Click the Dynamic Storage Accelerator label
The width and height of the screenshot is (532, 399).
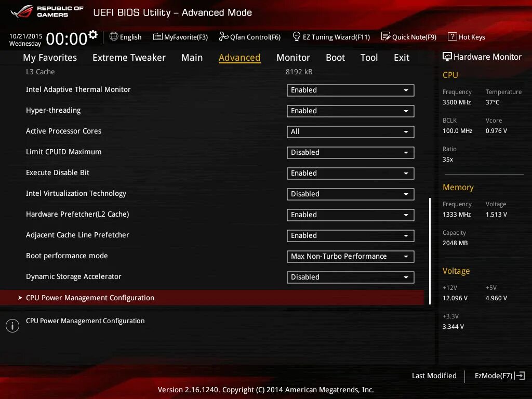[x=73, y=276]
